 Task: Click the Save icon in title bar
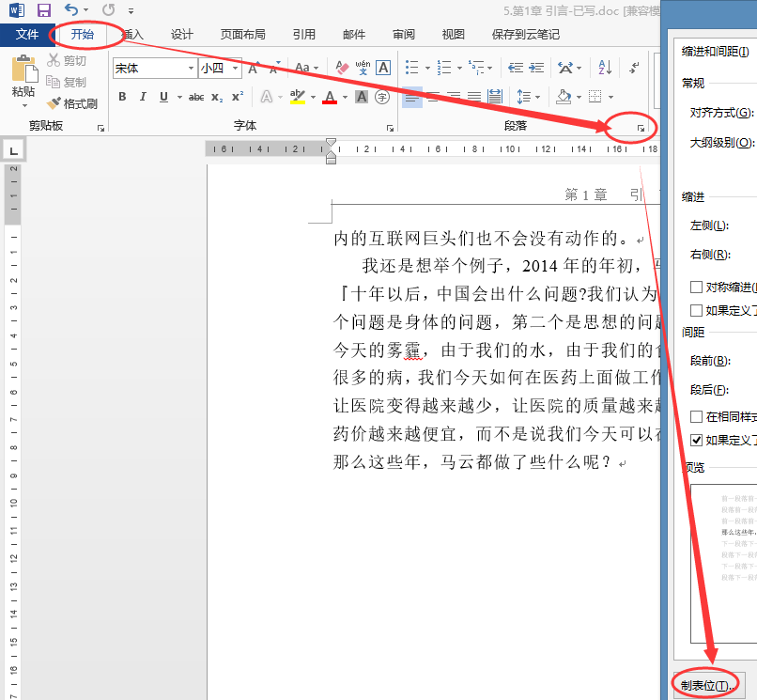click(x=43, y=10)
